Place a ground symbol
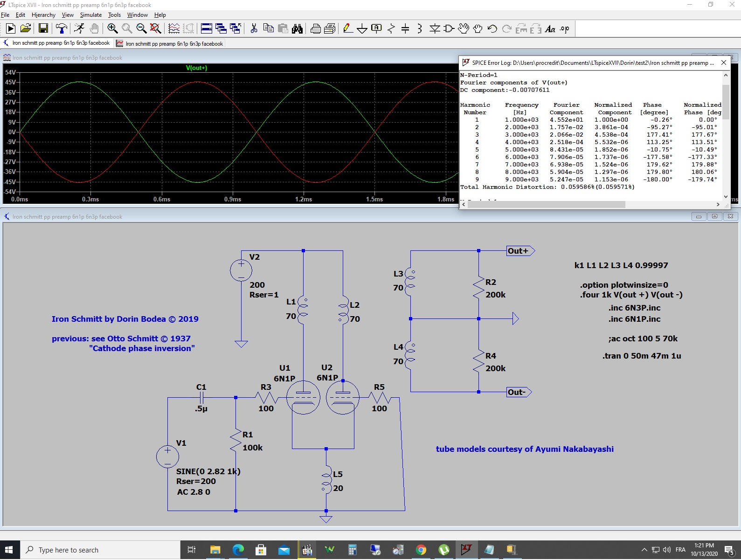This screenshot has height=560, width=741. pos(362,29)
